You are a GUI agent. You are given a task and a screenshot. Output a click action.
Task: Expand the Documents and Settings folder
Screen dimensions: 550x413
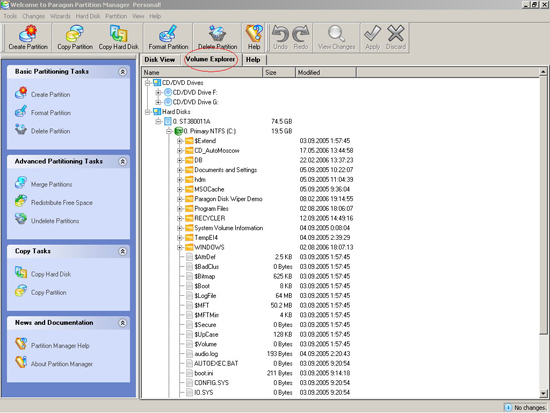coord(180,170)
